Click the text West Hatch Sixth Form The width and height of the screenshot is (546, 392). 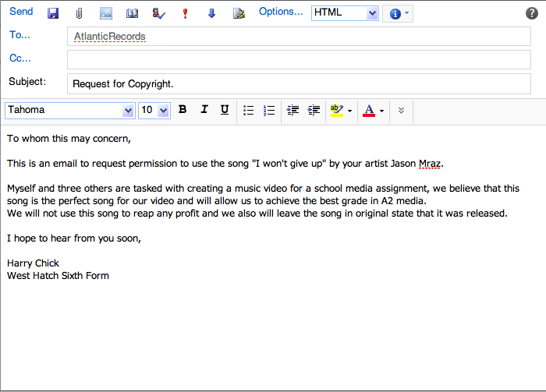point(58,276)
